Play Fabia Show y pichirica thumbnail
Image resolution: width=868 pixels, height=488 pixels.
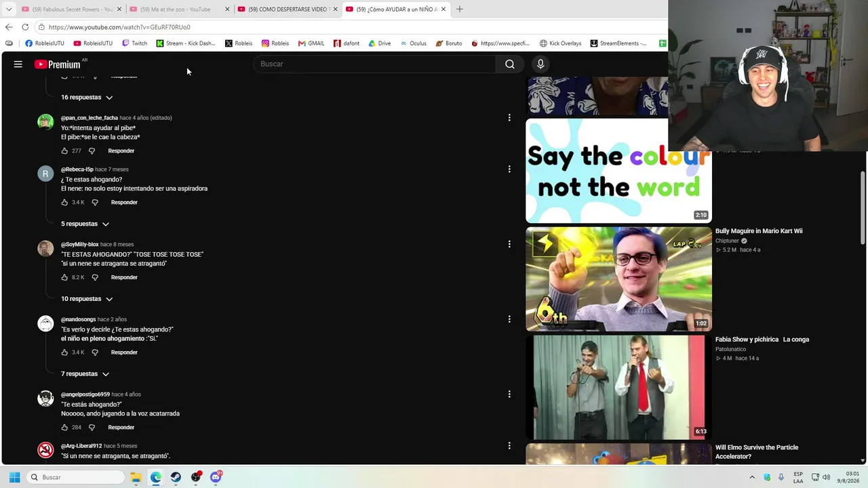pyautogui.click(x=618, y=387)
